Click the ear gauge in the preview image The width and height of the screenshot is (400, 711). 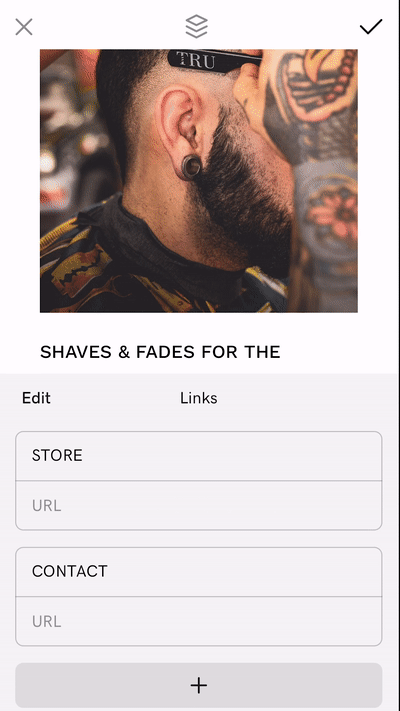[191, 166]
